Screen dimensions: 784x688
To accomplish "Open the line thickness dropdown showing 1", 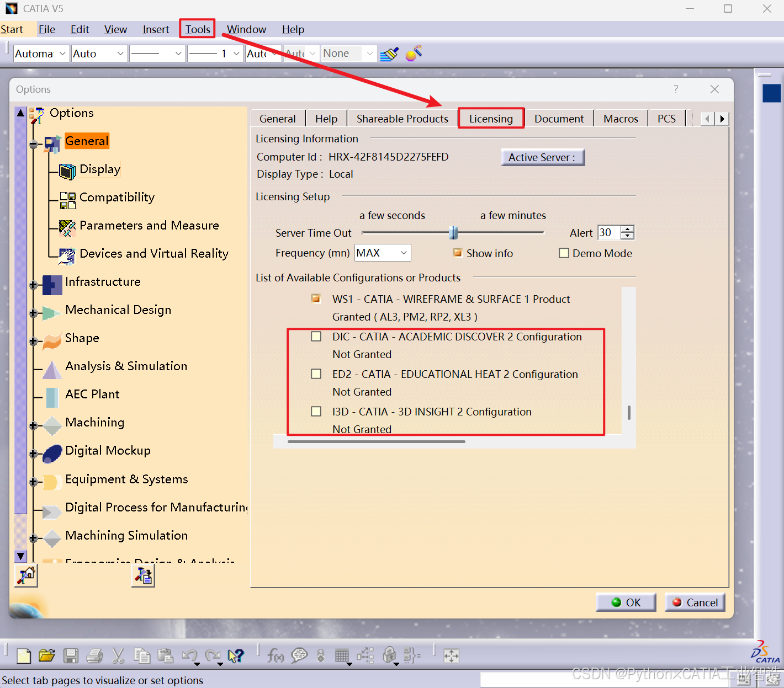I will pyautogui.click(x=215, y=54).
